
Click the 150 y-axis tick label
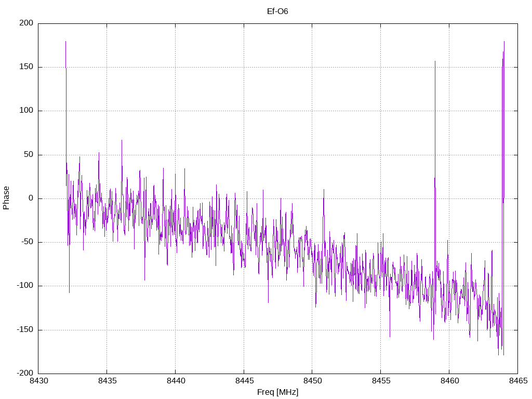(x=26, y=67)
